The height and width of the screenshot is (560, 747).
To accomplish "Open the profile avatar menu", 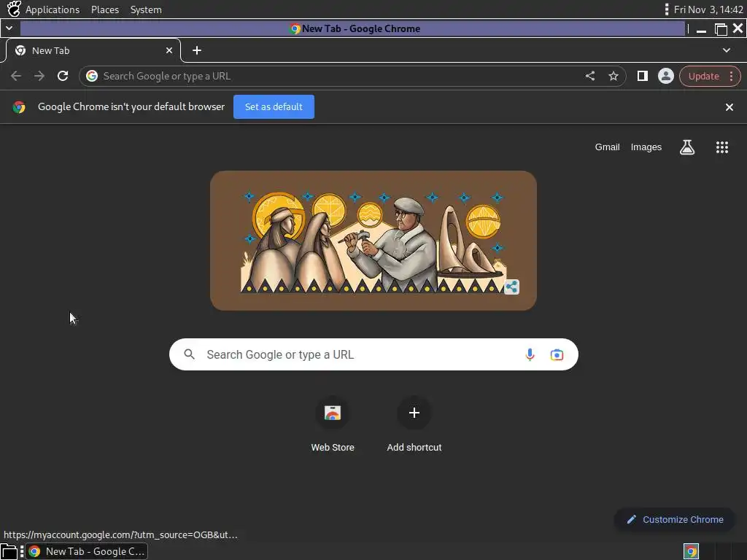I will point(665,76).
